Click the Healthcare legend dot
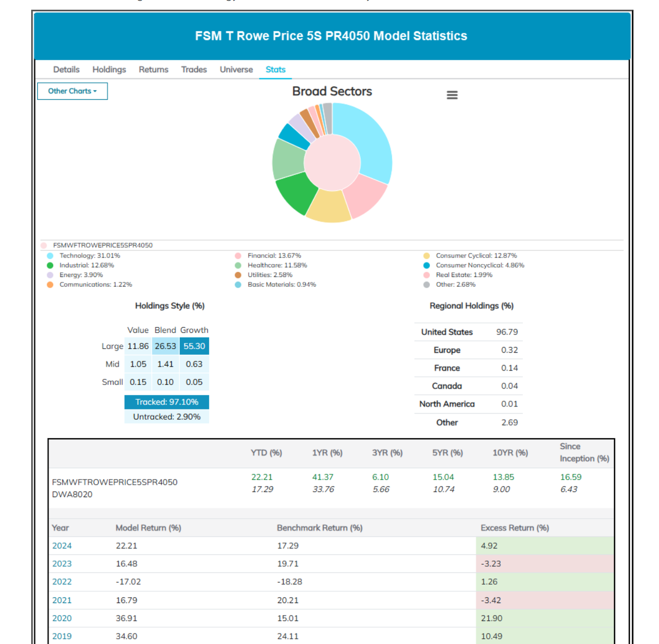The height and width of the screenshot is (644, 659). pos(238,266)
